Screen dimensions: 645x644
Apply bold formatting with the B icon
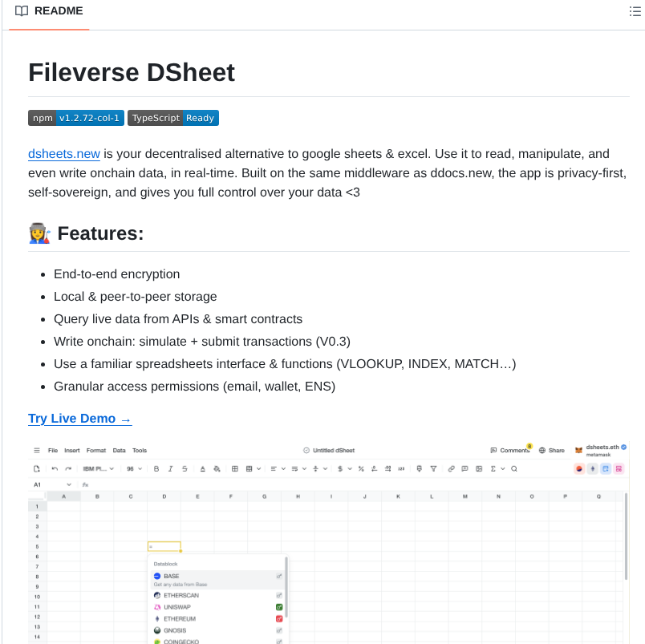pyautogui.click(x=156, y=468)
